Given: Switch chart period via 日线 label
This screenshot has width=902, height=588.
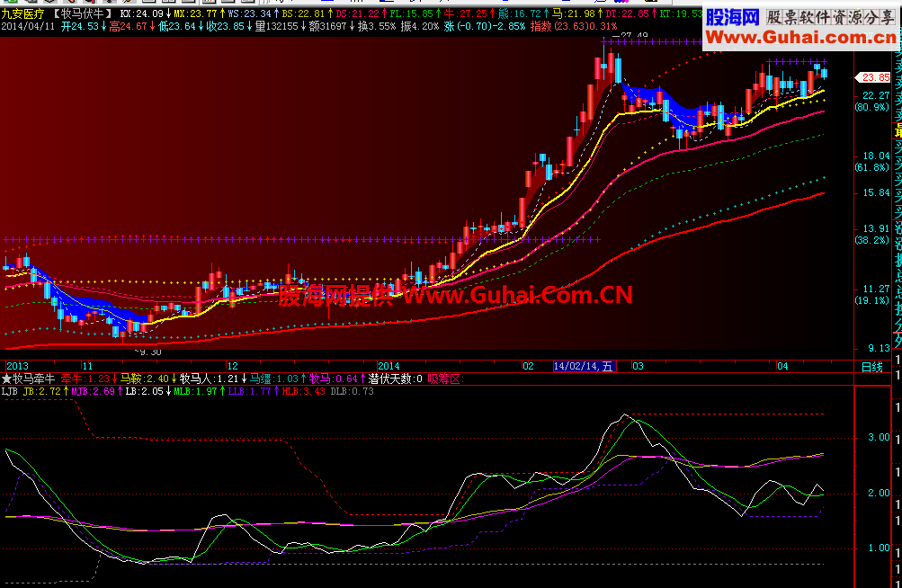Looking at the screenshot, I should point(872,367).
